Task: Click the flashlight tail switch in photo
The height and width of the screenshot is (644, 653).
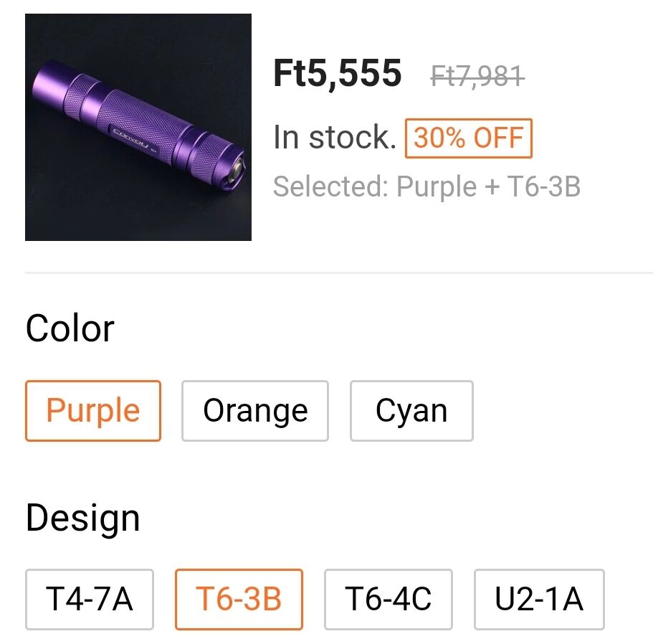Action: (x=234, y=171)
